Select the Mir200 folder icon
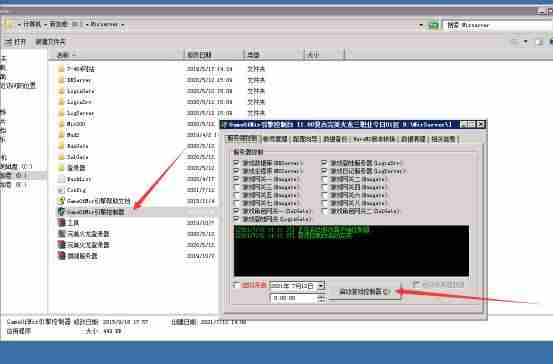The width and height of the screenshot is (553, 364). (61, 124)
